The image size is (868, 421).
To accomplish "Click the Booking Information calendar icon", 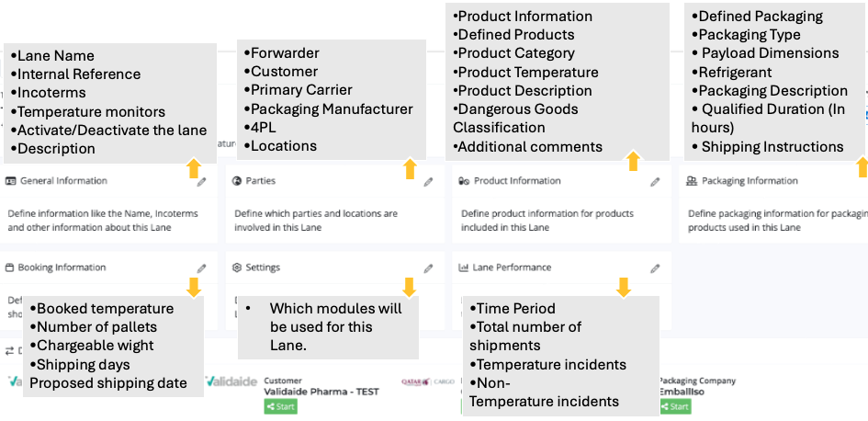I will coord(10,268).
